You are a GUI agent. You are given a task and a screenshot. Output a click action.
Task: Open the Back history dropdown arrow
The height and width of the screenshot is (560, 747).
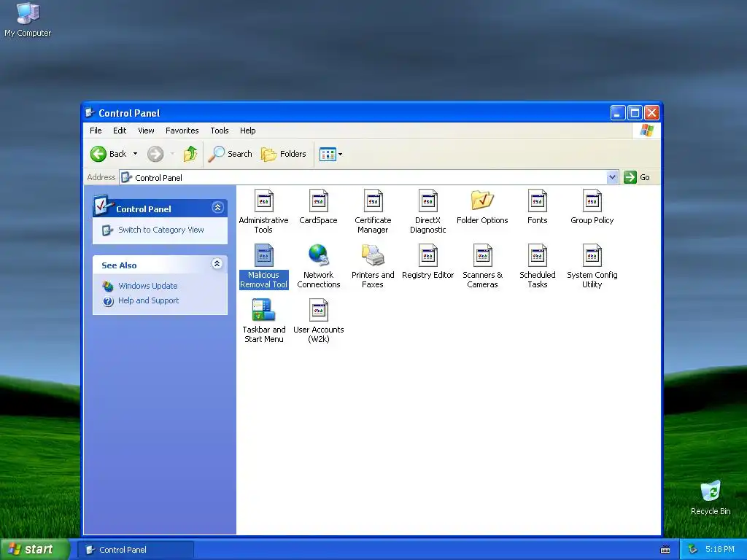tap(135, 154)
